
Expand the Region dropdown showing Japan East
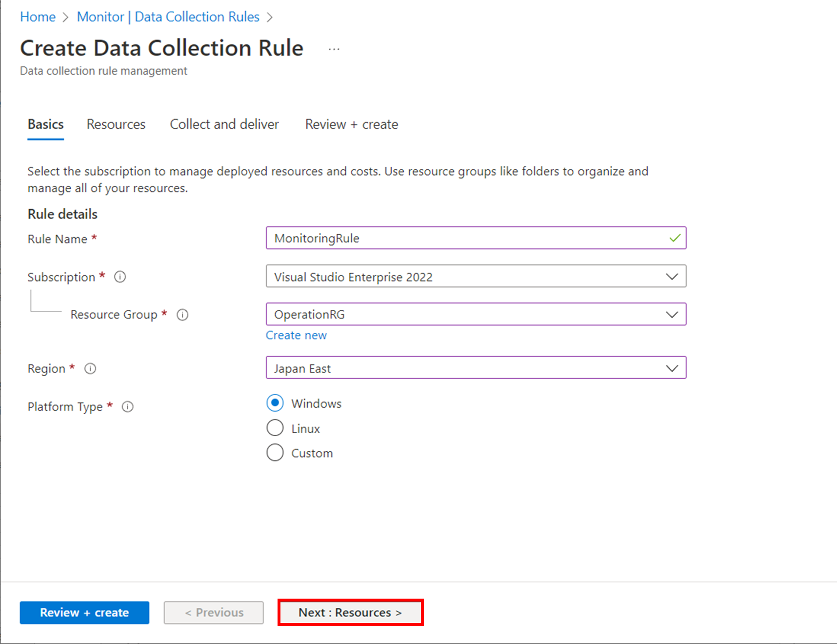(x=476, y=368)
